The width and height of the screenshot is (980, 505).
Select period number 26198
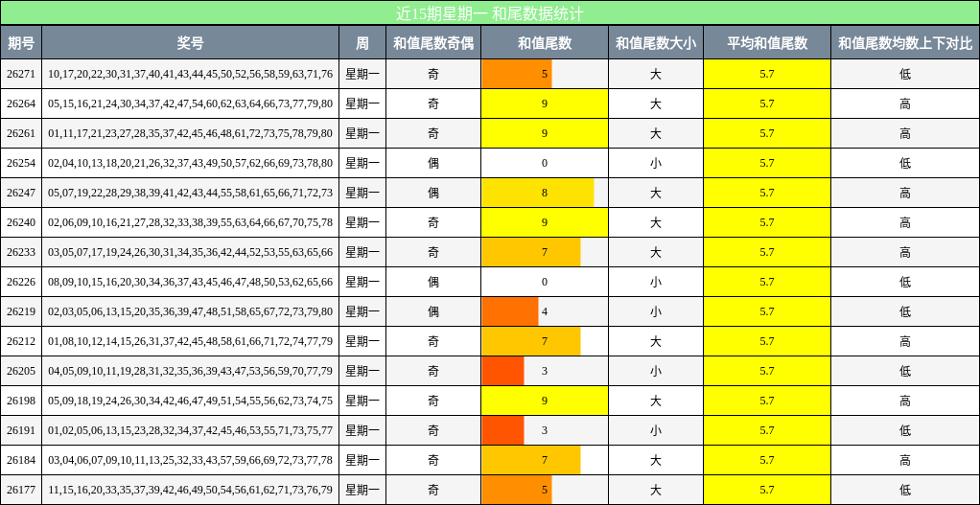tap(21, 401)
